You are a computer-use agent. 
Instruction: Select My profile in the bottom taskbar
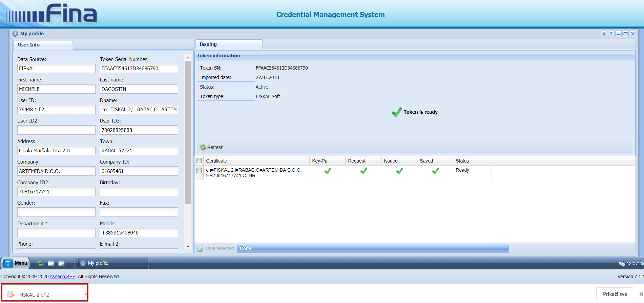[x=113, y=263]
